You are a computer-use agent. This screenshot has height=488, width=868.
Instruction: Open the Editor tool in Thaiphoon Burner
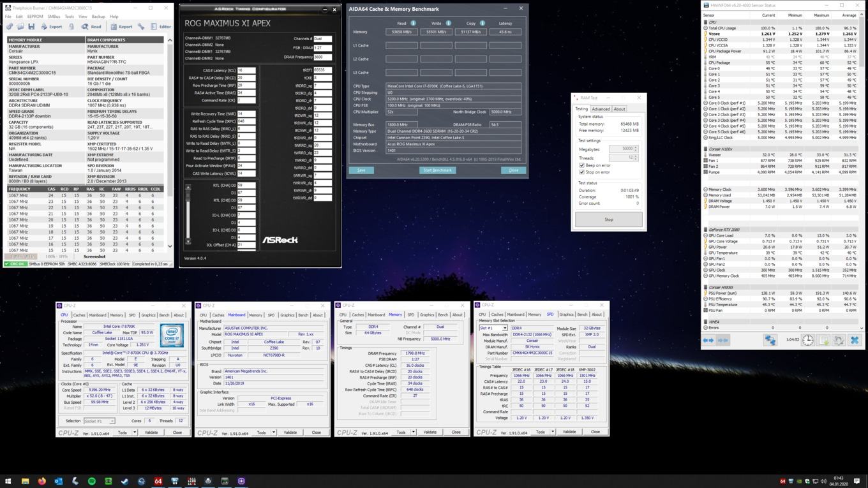tap(161, 27)
